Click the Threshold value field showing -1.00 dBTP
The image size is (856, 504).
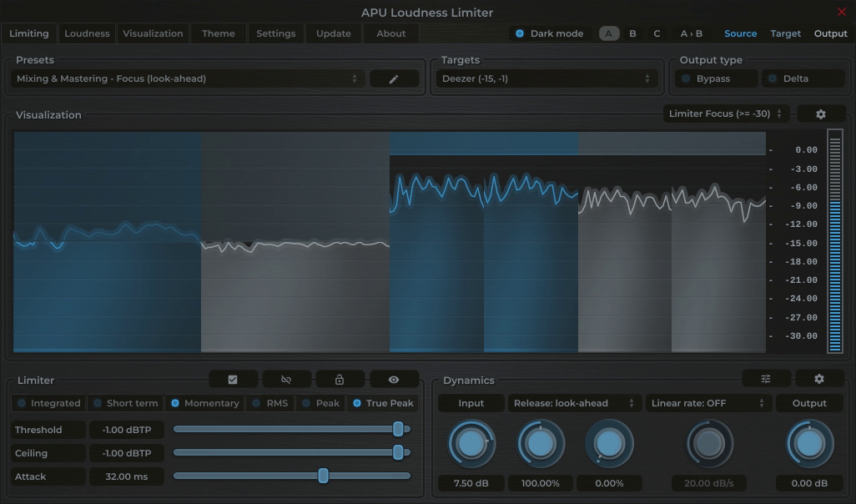tap(126, 429)
